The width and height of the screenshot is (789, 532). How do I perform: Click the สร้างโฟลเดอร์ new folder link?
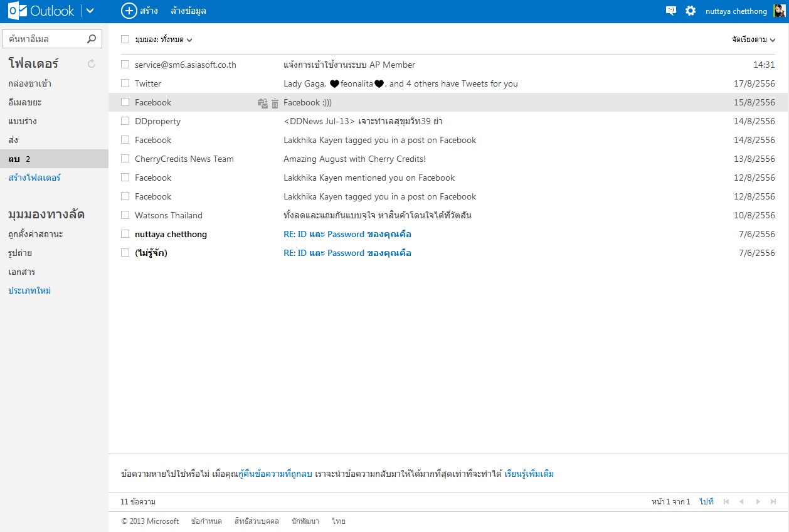(34, 178)
